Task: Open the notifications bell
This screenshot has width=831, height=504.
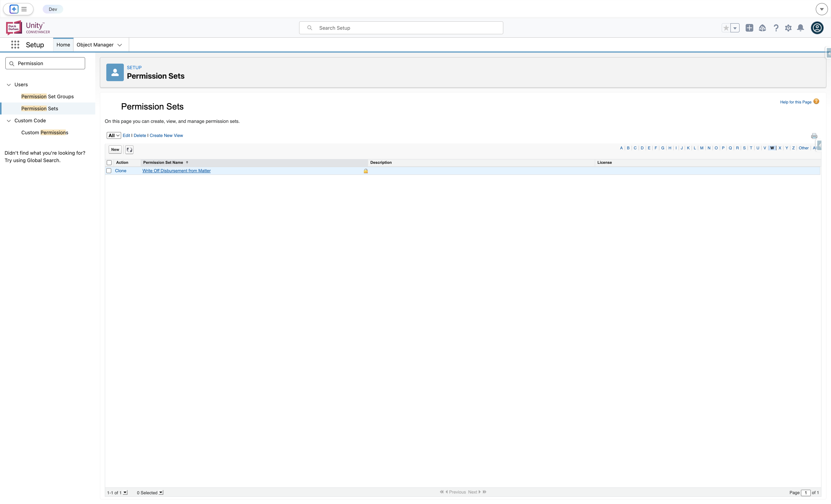Action: [800, 28]
